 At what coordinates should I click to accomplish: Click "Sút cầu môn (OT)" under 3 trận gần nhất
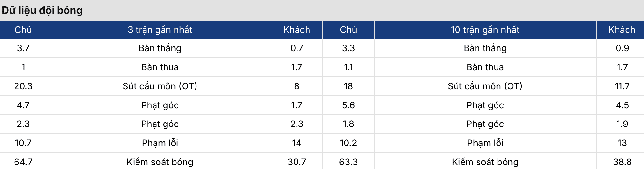pyautogui.click(x=160, y=86)
